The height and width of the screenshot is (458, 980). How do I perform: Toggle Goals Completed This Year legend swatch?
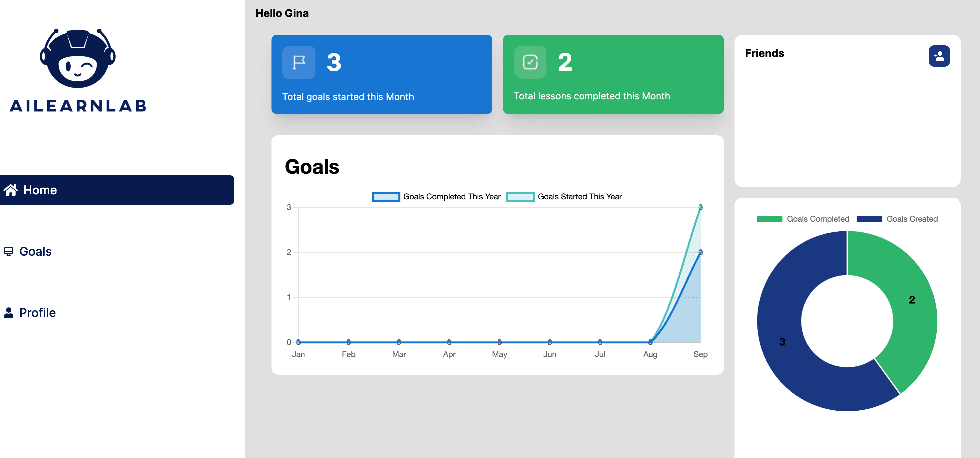[x=385, y=197]
